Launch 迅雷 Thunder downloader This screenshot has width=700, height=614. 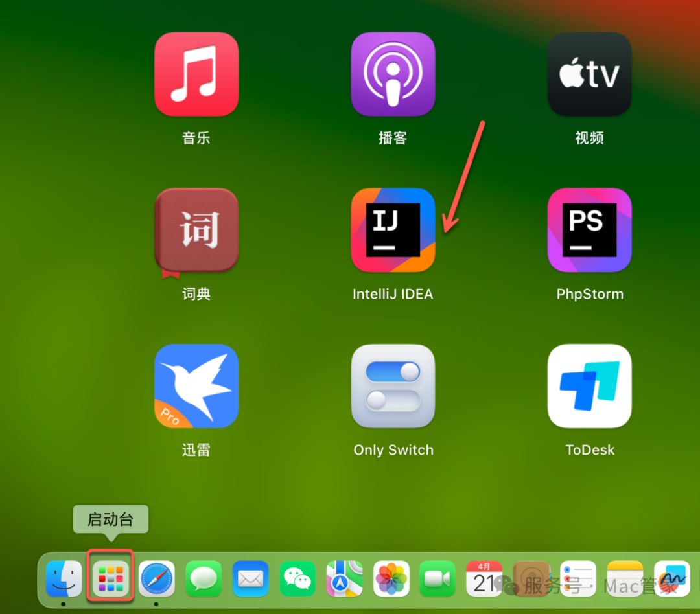(196, 386)
